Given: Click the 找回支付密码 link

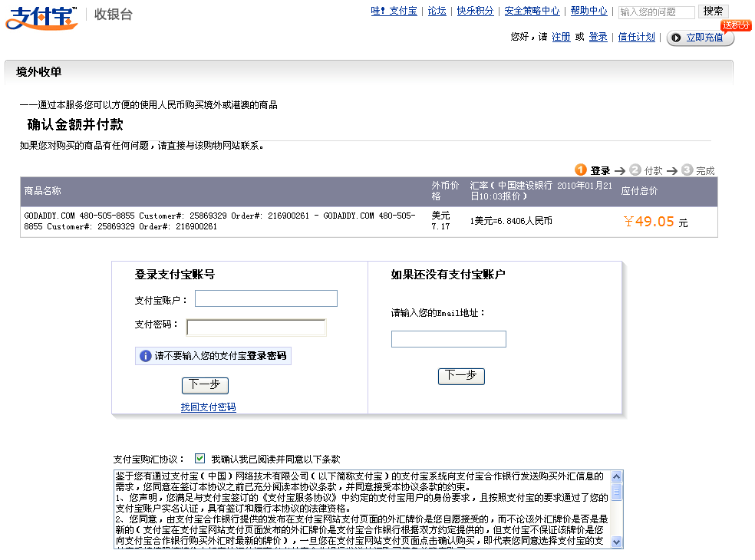Looking at the screenshot, I should [209, 407].
